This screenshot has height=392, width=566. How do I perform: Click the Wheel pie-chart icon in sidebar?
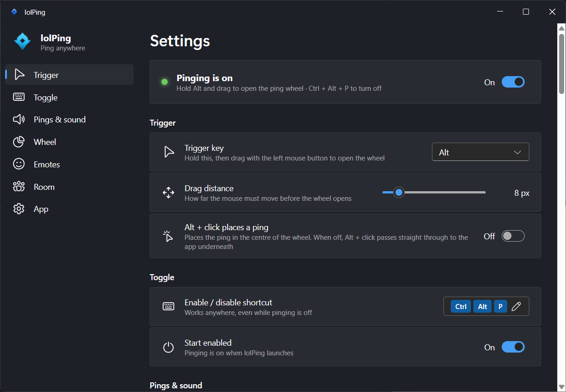(19, 142)
